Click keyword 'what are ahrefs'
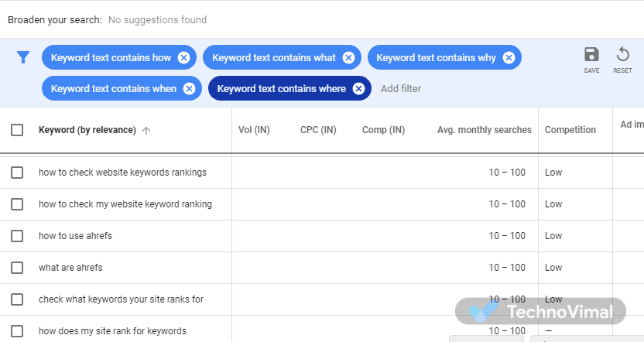This screenshot has height=342, width=644. (x=70, y=268)
